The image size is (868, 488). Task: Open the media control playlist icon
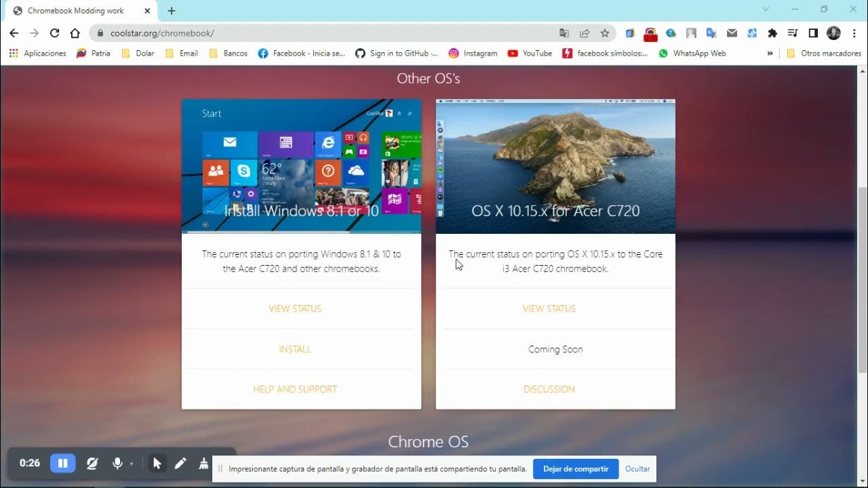[x=793, y=33]
